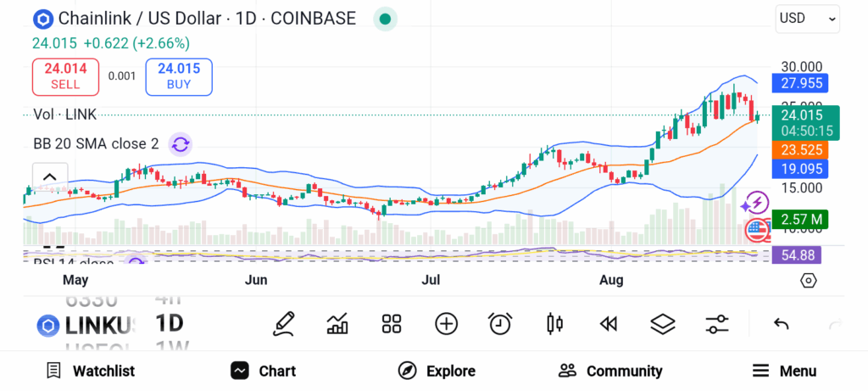Open the 1D timeframe selector
Screen dimensions: 868x391
[170, 323]
